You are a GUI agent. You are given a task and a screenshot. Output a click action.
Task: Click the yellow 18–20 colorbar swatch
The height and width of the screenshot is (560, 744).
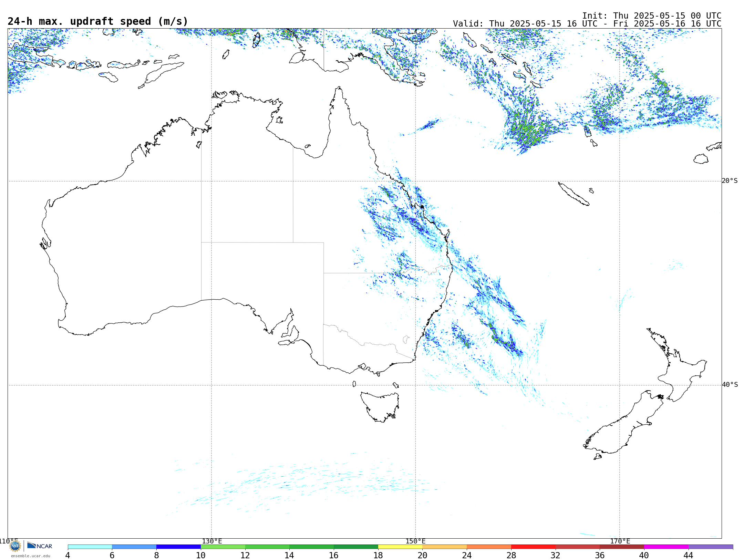coord(400,547)
